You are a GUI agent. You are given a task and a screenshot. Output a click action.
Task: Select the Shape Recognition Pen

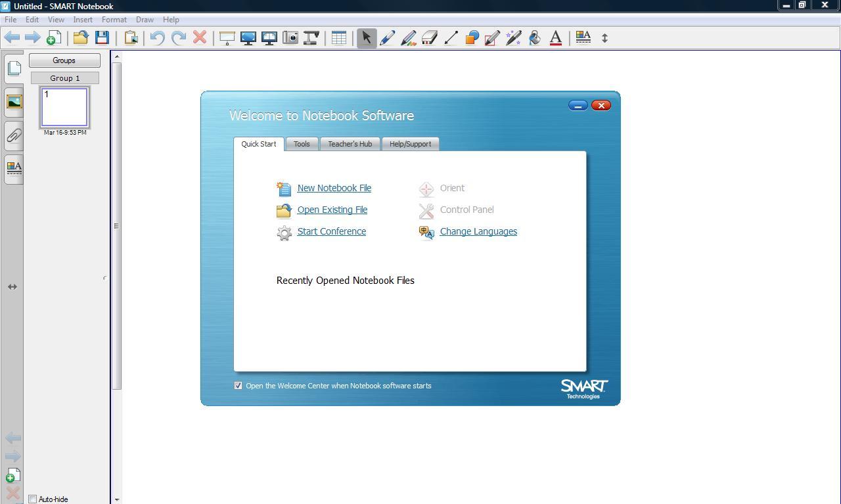[493, 37]
